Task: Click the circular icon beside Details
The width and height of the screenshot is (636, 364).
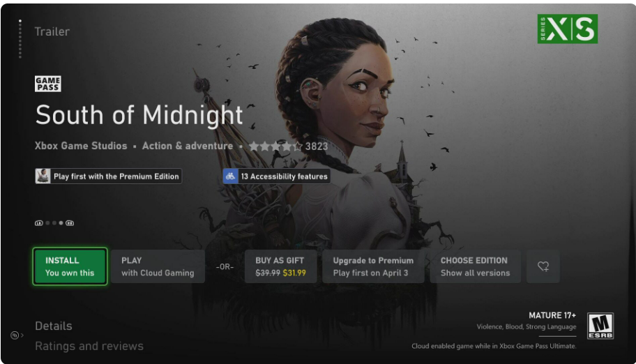Action: 15,335
